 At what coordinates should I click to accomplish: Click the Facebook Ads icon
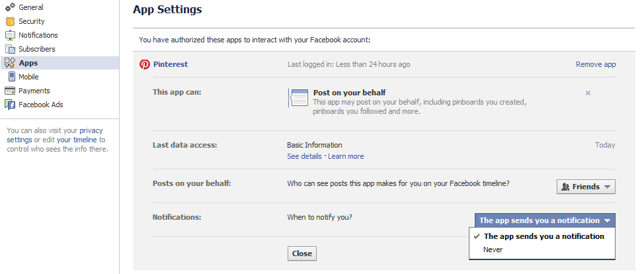pyautogui.click(x=10, y=105)
